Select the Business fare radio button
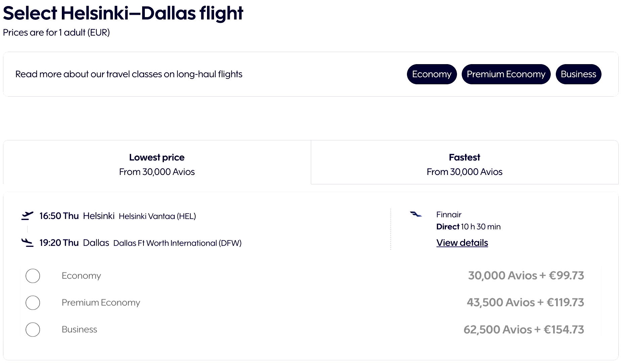 (33, 330)
